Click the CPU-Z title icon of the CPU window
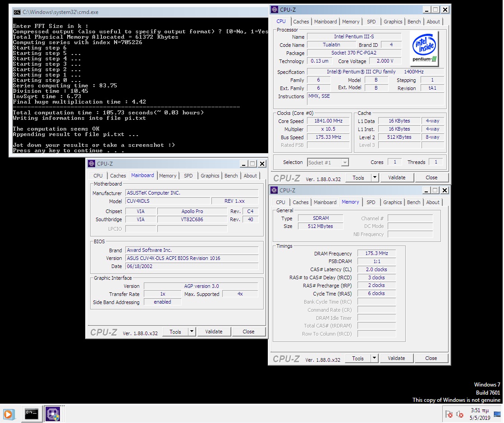This screenshot has height=423, width=504. 275,9
